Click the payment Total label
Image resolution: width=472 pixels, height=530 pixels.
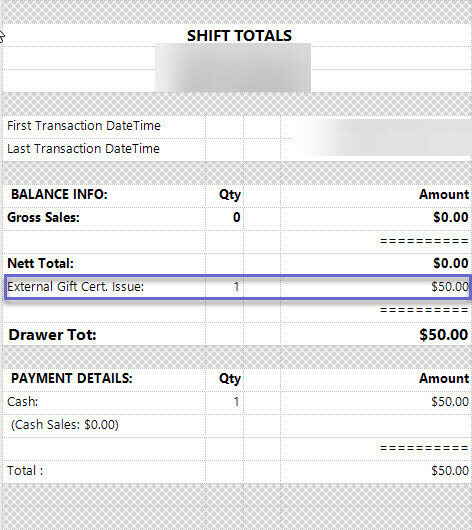tap(25, 471)
